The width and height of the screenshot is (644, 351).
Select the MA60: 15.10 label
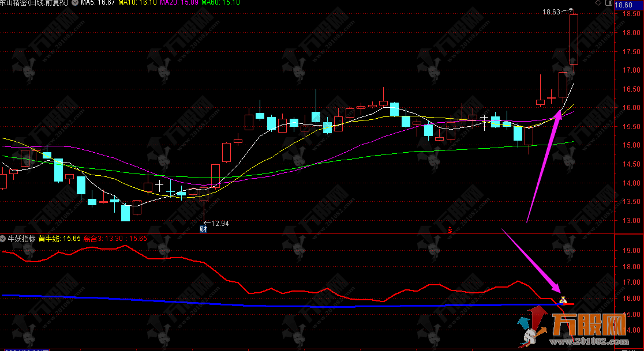pos(221,2)
